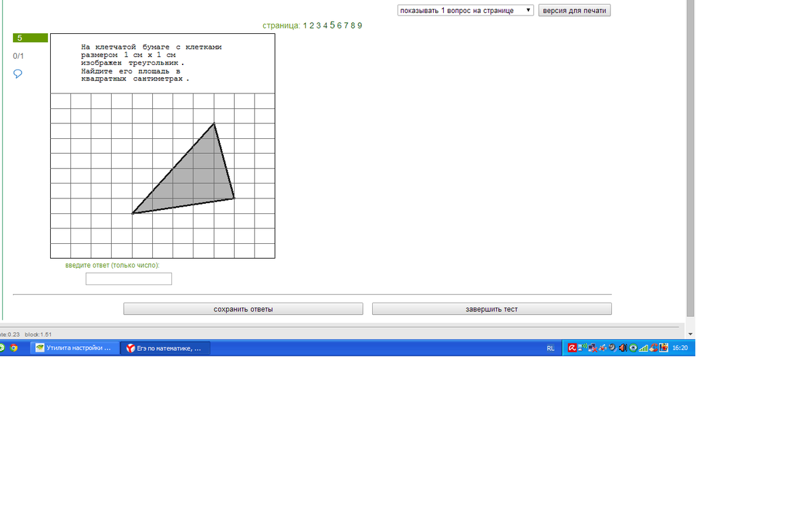812x508 pixels.
Task: Switch to the Утилита настройки taskbar window
Action: click(x=74, y=348)
